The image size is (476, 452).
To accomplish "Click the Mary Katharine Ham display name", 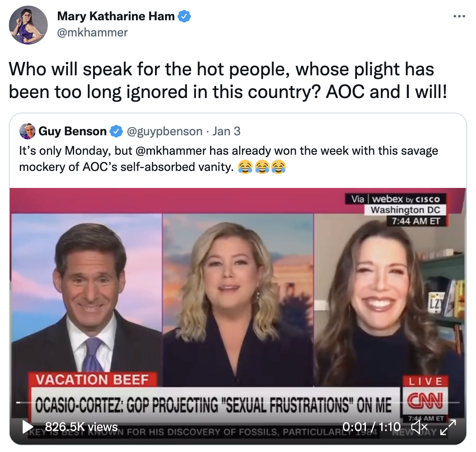I will (x=116, y=16).
